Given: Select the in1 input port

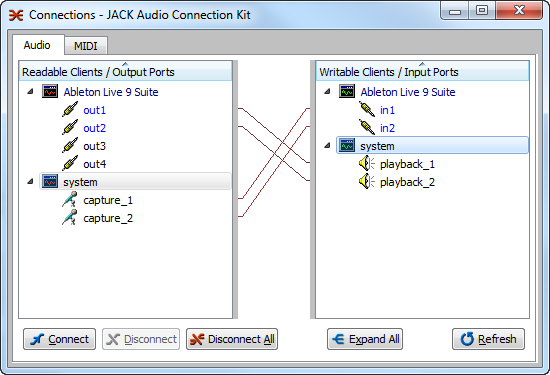Looking at the screenshot, I should [388, 110].
